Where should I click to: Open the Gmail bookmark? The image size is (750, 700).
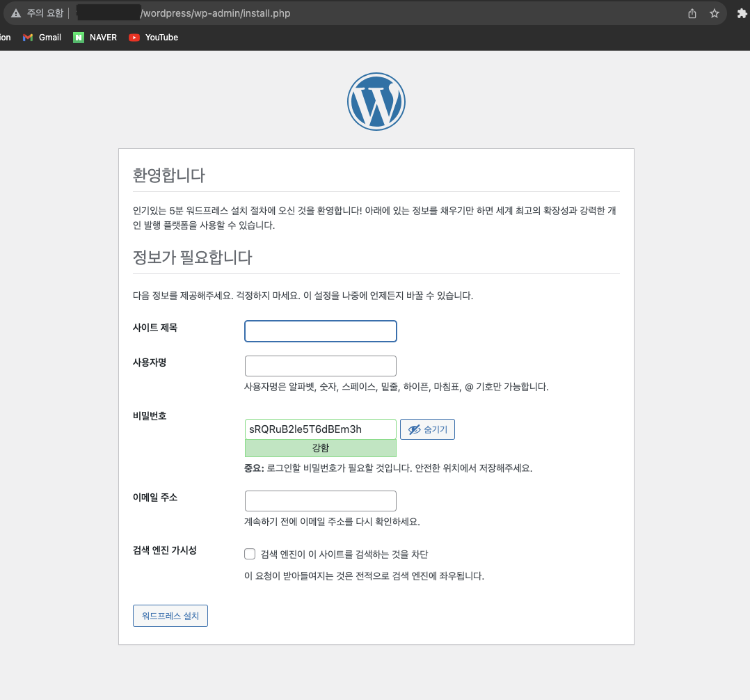click(42, 38)
